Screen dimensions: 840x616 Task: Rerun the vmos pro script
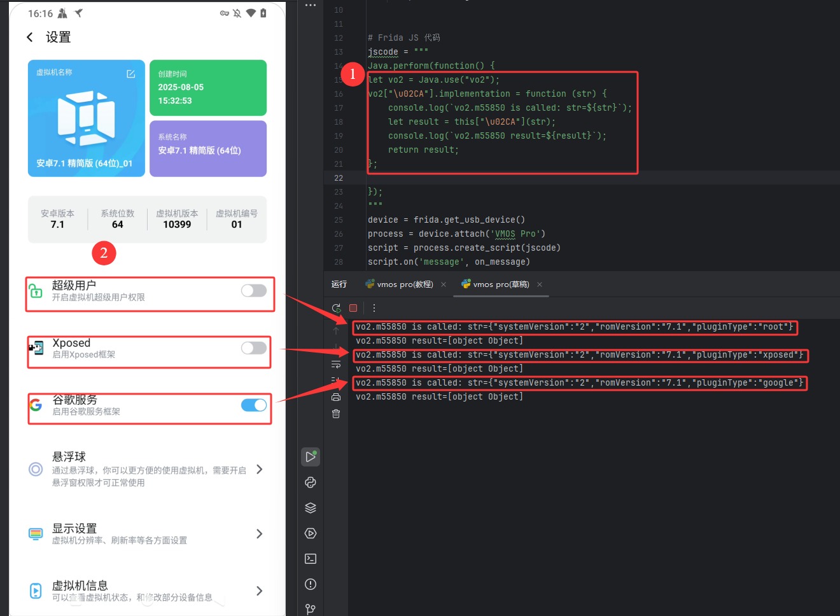point(336,308)
